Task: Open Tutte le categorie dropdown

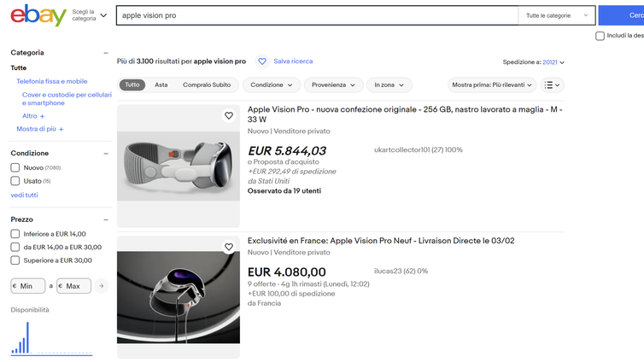Action: pos(557,15)
